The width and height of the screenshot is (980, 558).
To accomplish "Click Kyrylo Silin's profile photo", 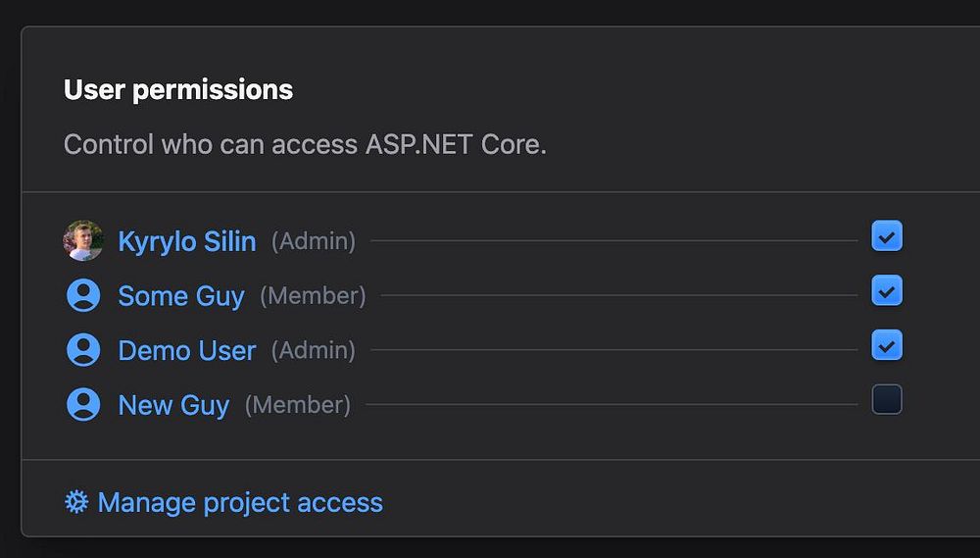I will 83,240.
